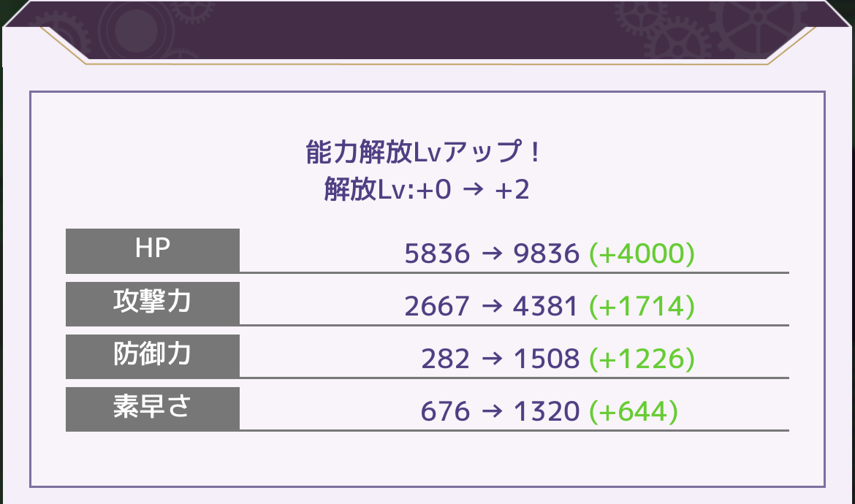Click the 解放Lv:+0 → +2 text
855x504 pixels.
click(427, 190)
